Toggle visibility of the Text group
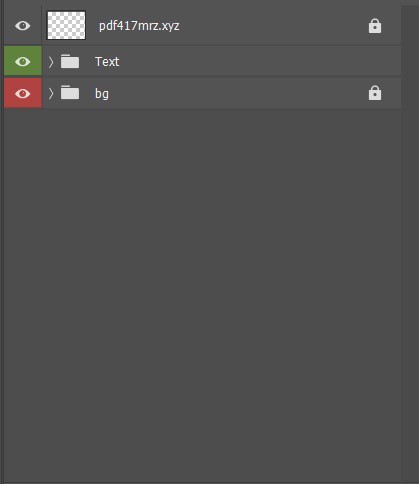This screenshot has width=419, height=484. (x=23, y=61)
